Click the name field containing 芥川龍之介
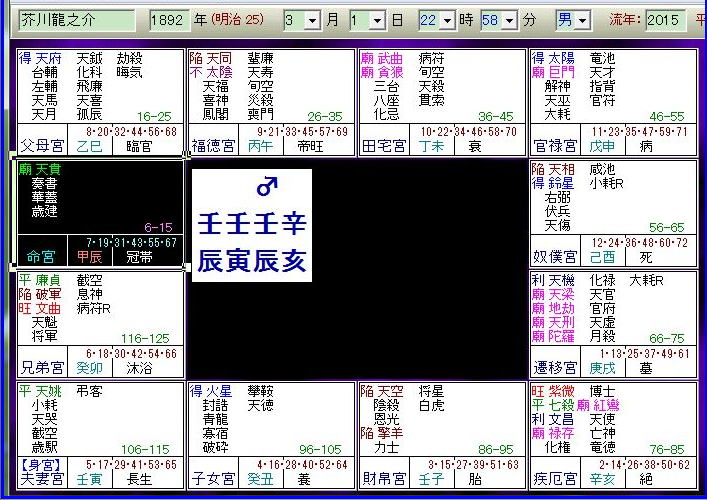 coord(76,20)
